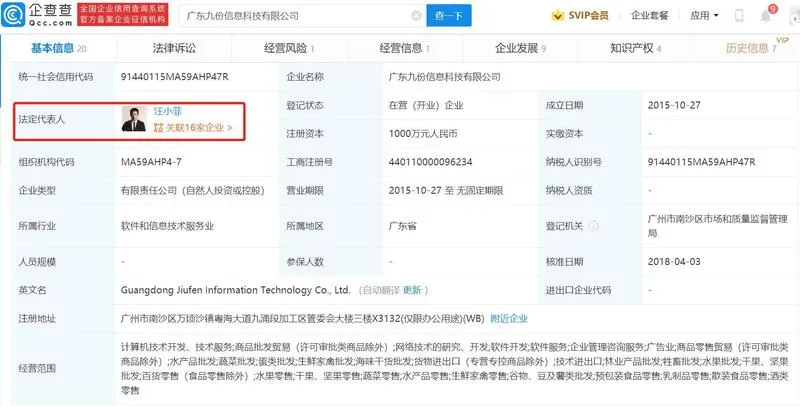Clear the search field with X icon

coord(416,16)
